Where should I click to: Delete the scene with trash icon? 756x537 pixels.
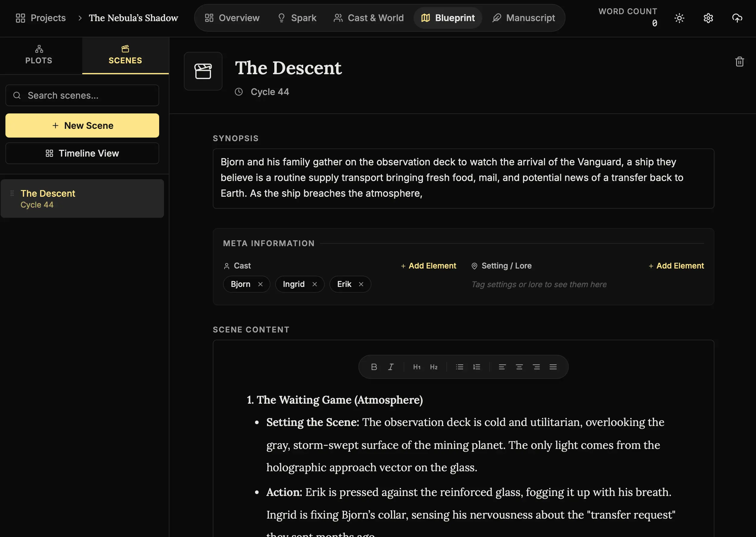pos(739,62)
